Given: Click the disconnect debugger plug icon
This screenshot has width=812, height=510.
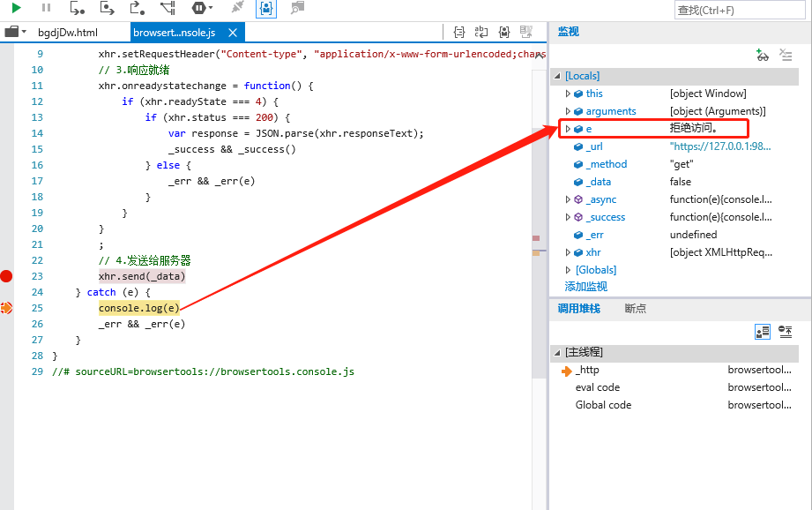Looking at the screenshot, I should point(237,8).
